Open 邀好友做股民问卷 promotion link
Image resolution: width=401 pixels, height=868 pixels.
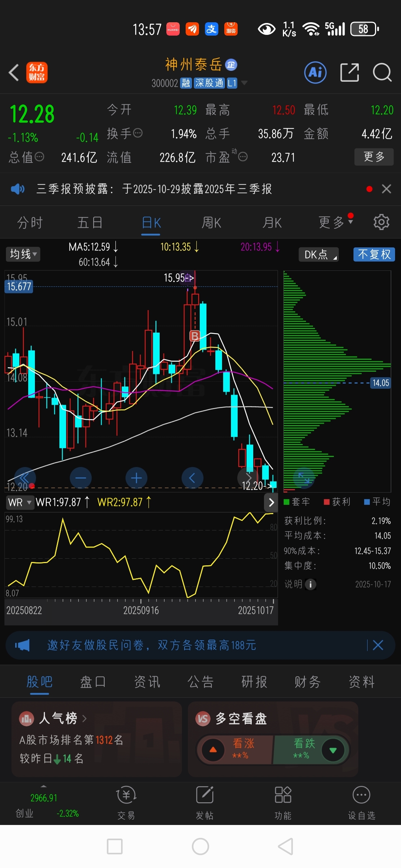(151, 645)
